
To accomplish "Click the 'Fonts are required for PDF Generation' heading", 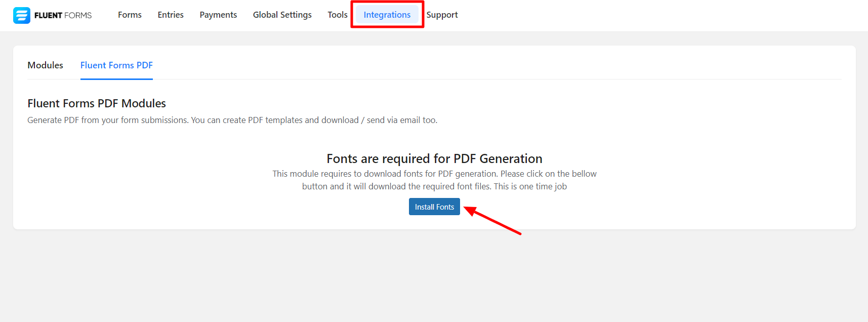I will (x=434, y=158).
